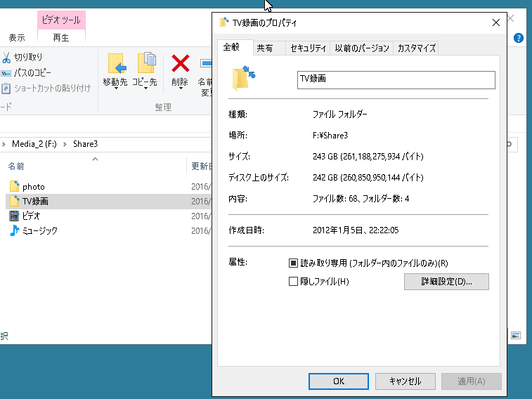This screenshot has height=399, width=532.
Task: Open the カスタマイズ customize tab
Action: click(416, 48)
